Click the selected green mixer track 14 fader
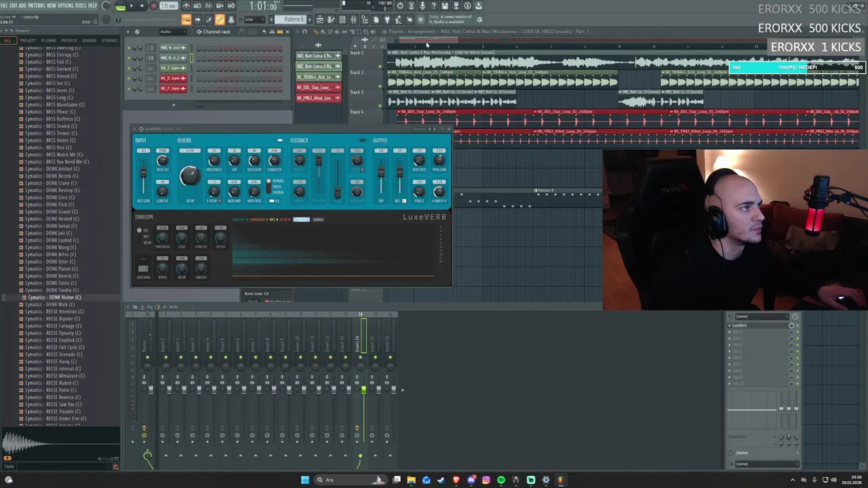 pyautogui.click(x=363, y=390)
